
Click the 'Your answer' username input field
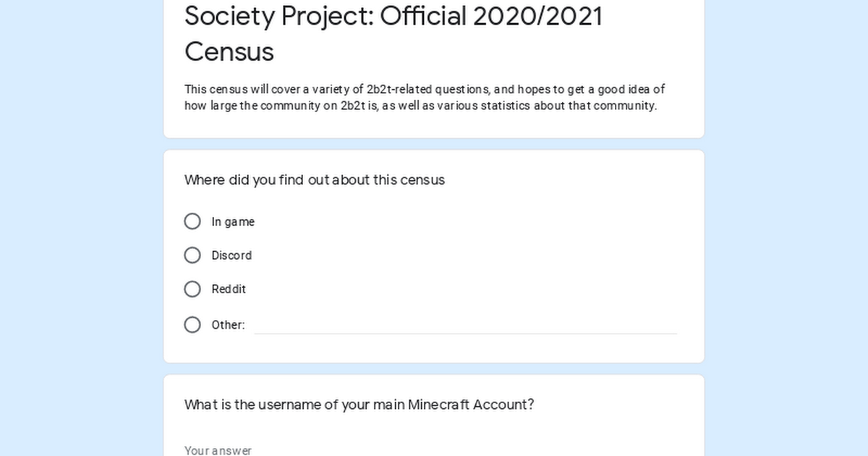362,450
